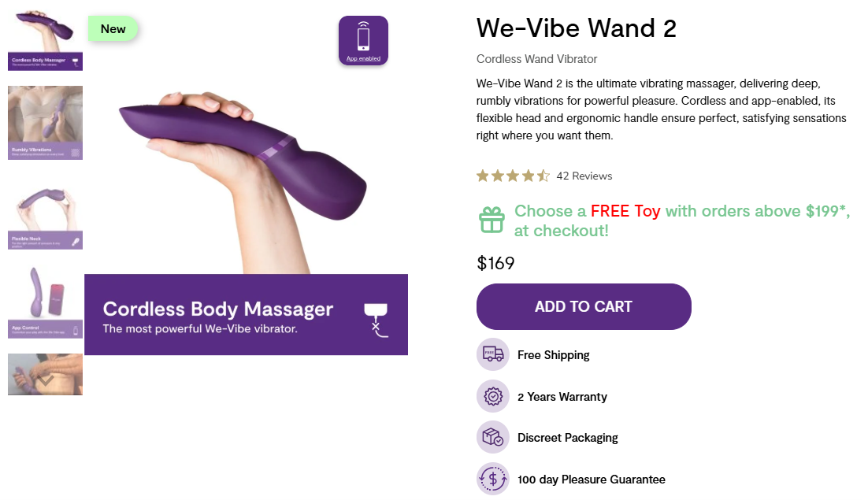This screenshot has width=868, height=500.
Task: Select the App Control thumbnail
Action: [x=45, y=302]
